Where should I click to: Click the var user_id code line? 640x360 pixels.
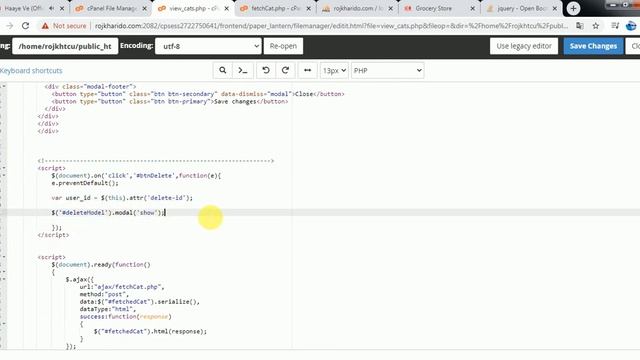coord(122,198)
